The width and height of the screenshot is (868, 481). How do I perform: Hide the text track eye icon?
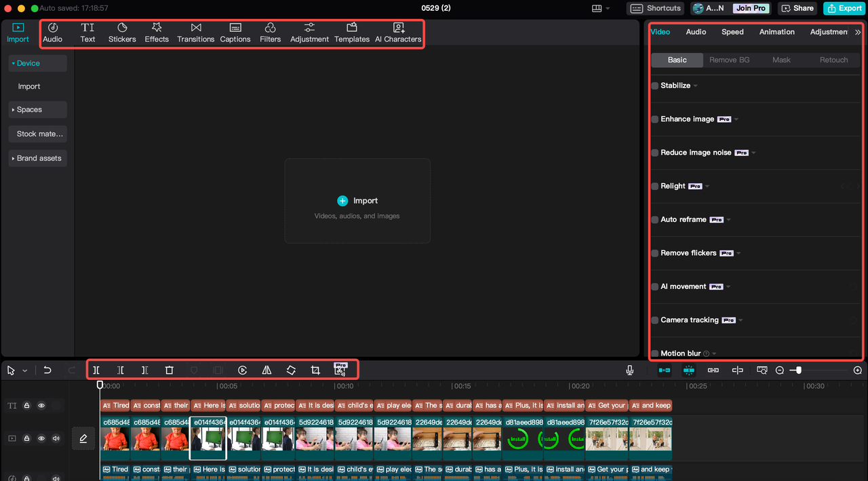(x=41, y=406)
